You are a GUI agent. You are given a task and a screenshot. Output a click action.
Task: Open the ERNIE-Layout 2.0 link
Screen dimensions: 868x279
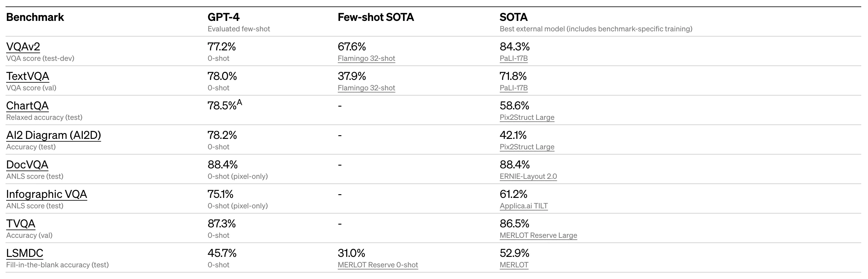pos(528,176)
